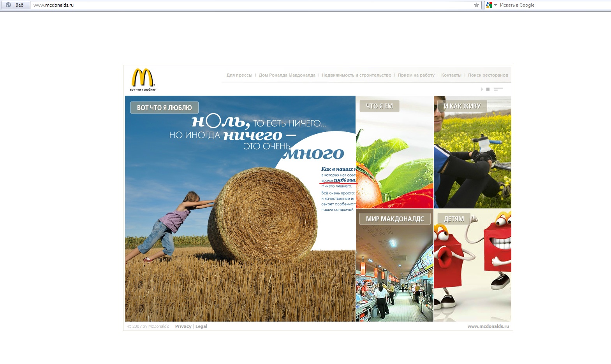Open the Privacy footer link
Image resolution: width=611 pixels, height=364 pixels.
[x=183, y=326]
